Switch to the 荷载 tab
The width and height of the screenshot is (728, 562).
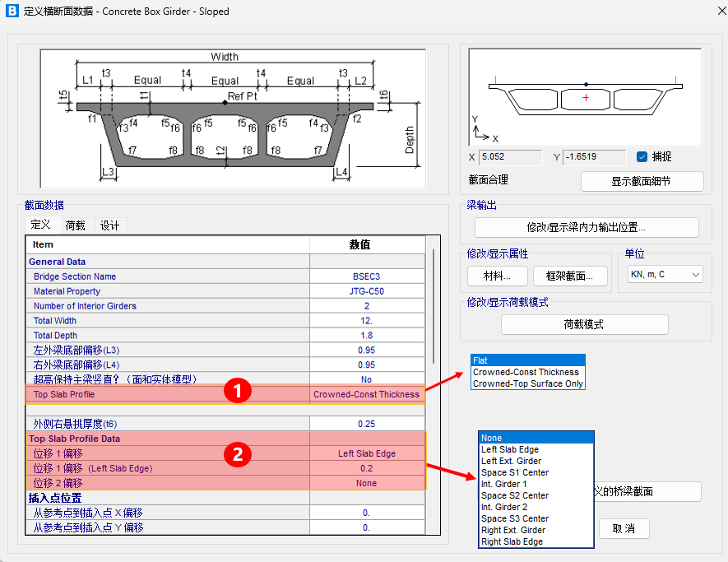tap(75, 225)
